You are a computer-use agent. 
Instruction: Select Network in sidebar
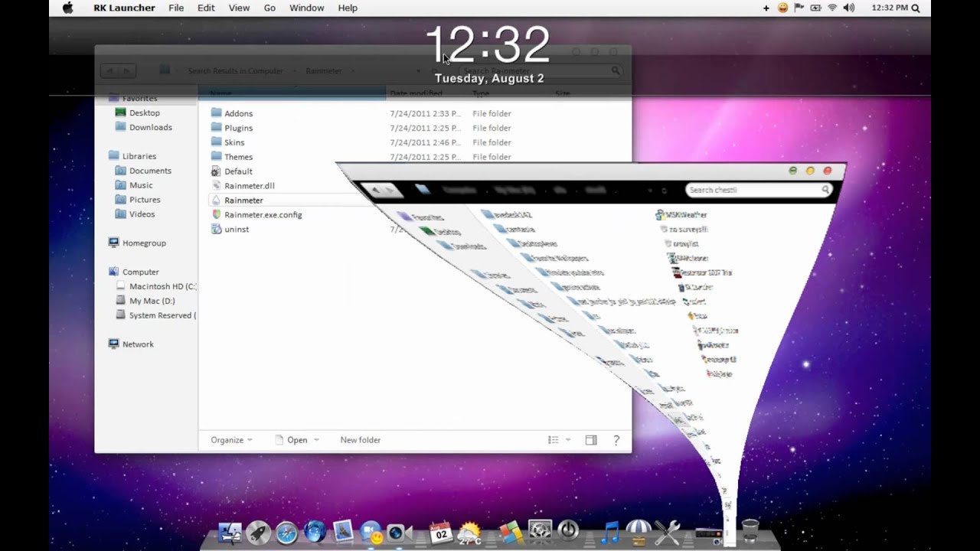tap(132, 344)
